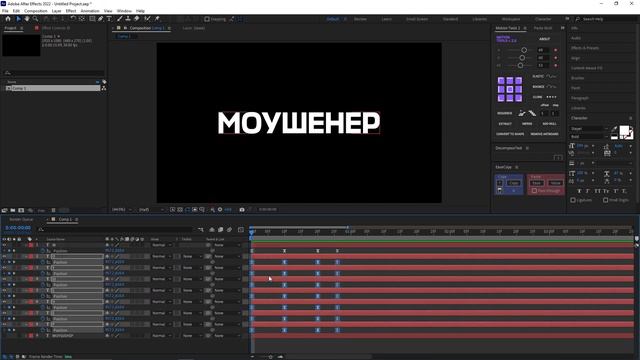Select the Zoom magnifier tool
This screenshot has height=360, width=640.
click(x=36, y=19)
